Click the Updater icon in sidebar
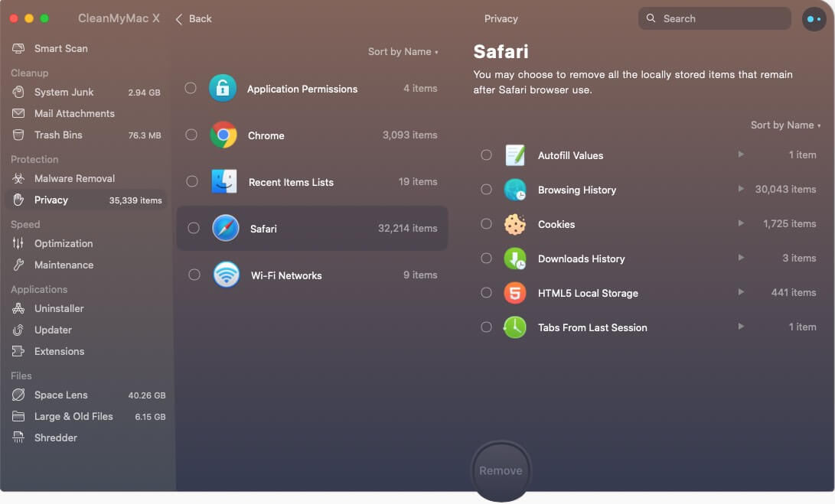 tap(18, 330)
